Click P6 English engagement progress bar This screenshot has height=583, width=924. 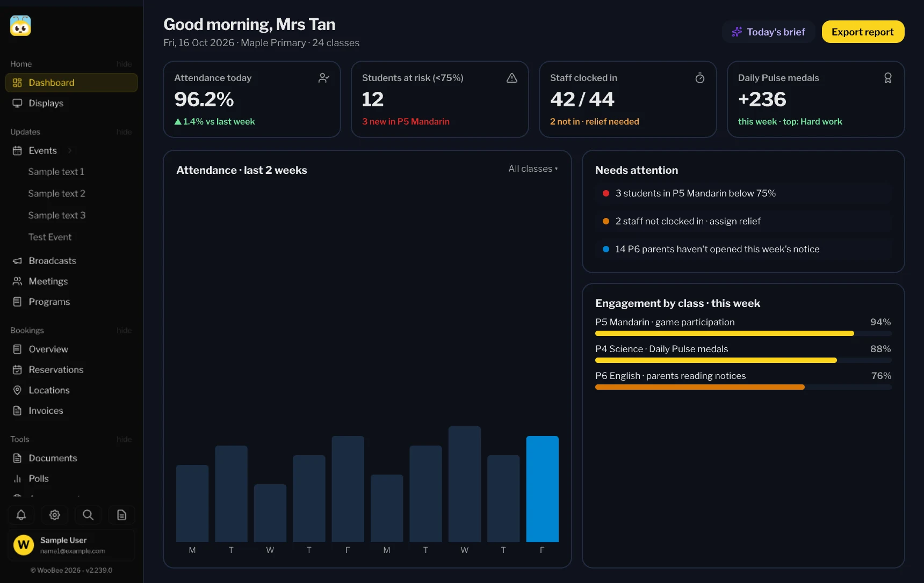click(743, 387)
